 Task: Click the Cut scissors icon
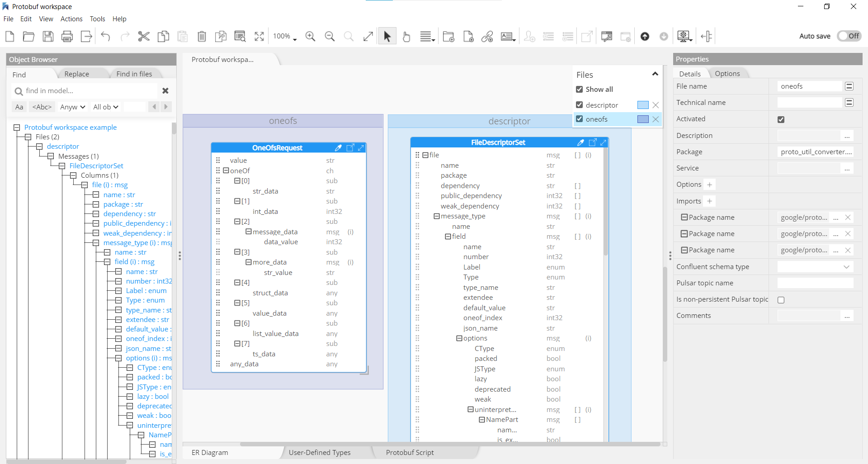click(x=144, y=37)
